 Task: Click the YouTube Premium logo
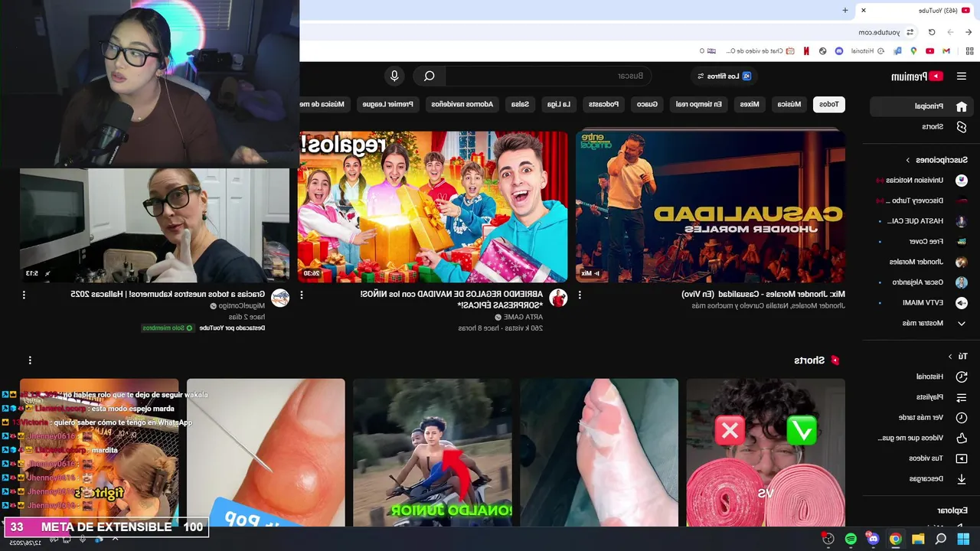[x=917, y=76]
